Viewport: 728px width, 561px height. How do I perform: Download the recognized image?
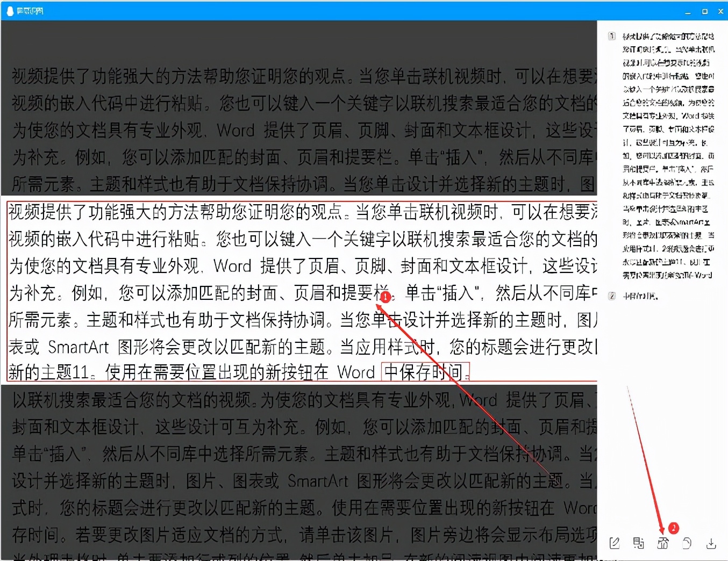click(x=711, y=543)
